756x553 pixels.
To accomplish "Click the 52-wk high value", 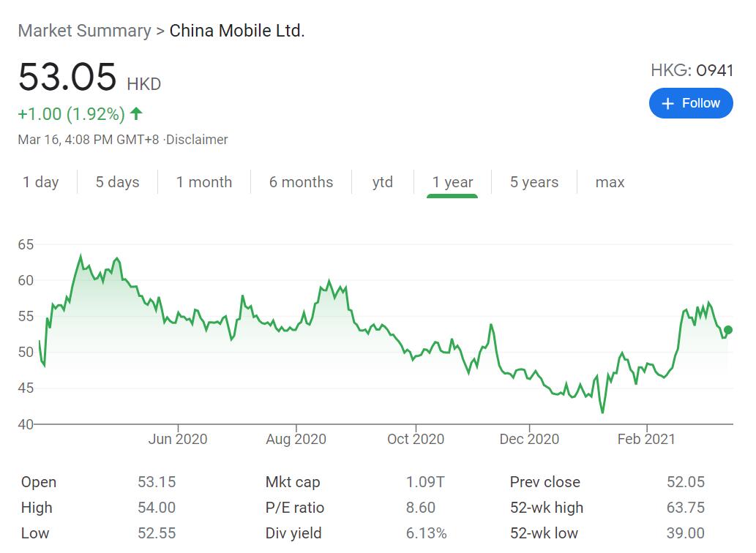I will [685, 508].
